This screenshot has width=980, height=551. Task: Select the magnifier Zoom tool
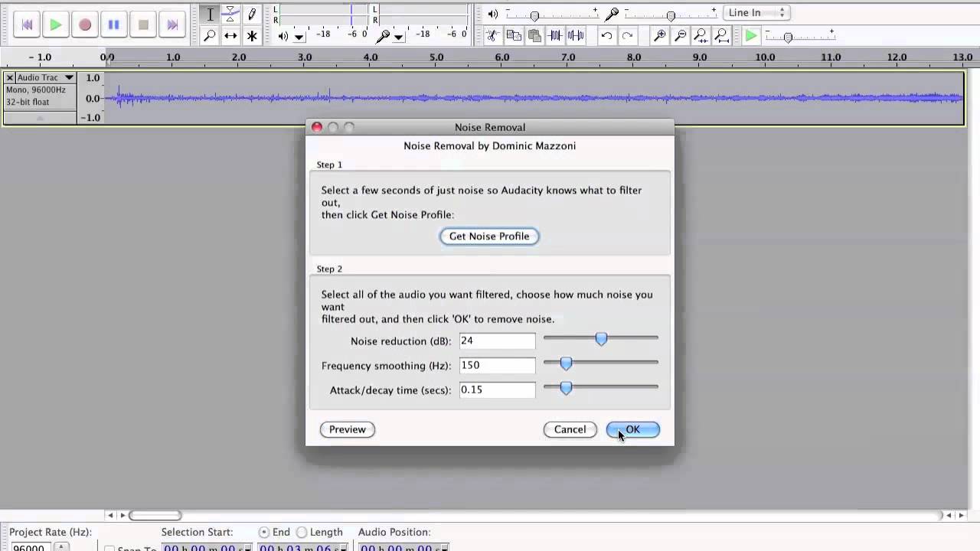[210, 35]
